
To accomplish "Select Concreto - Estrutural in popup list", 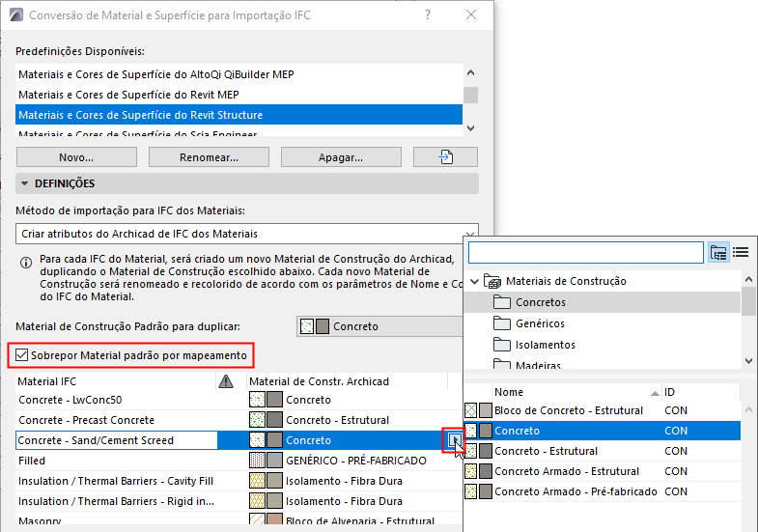I will pyautogui.click(x=602, y=451).
